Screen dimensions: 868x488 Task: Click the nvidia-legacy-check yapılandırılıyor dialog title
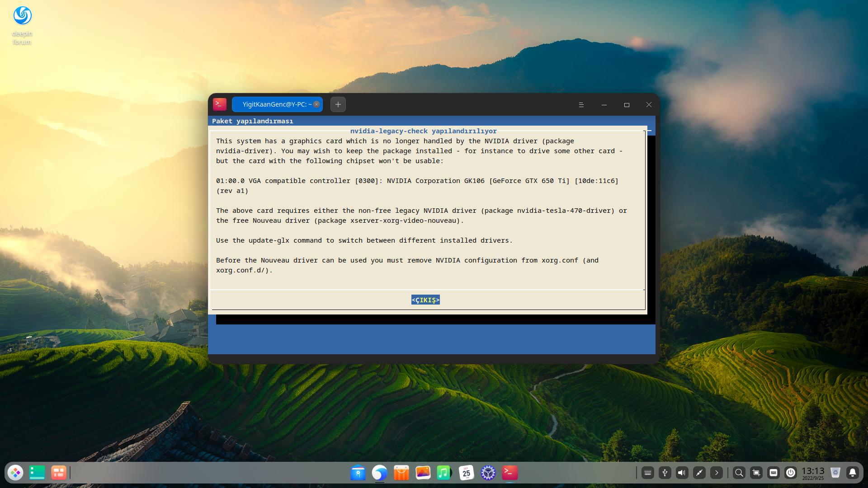point(423,131)
